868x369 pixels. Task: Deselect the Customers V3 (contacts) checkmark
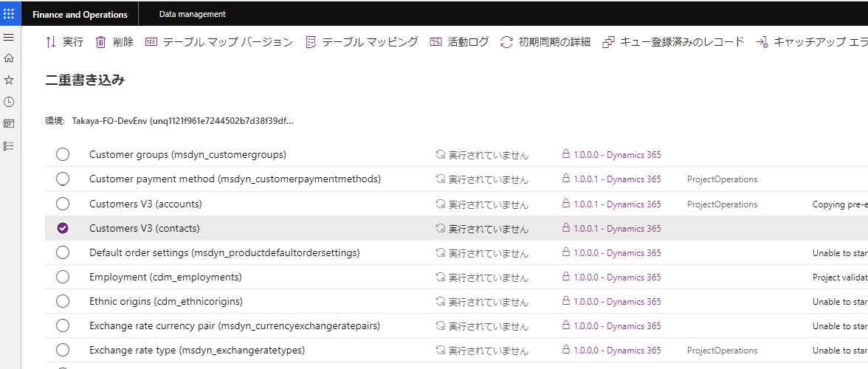point(63,228)
